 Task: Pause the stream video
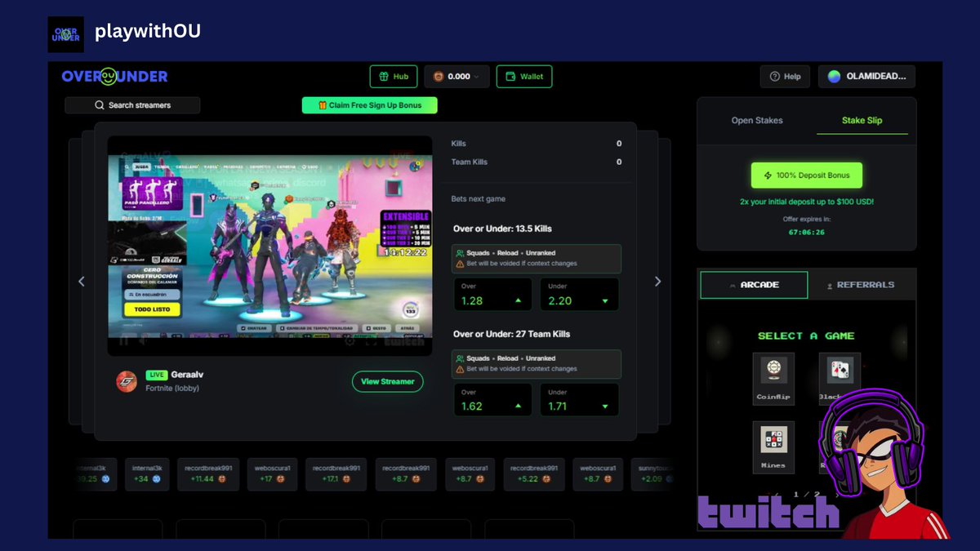pos(124,341)
